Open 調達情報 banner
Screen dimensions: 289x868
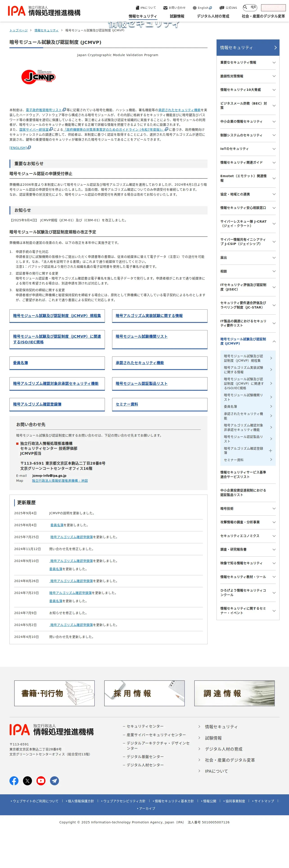pyautogui.click(x=235, y=693)
